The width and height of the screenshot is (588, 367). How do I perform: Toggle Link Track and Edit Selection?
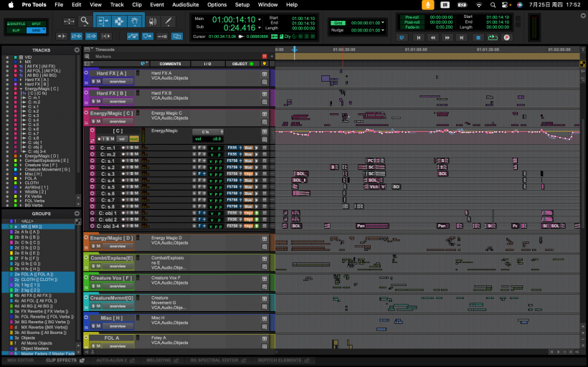tap(91, 36)
